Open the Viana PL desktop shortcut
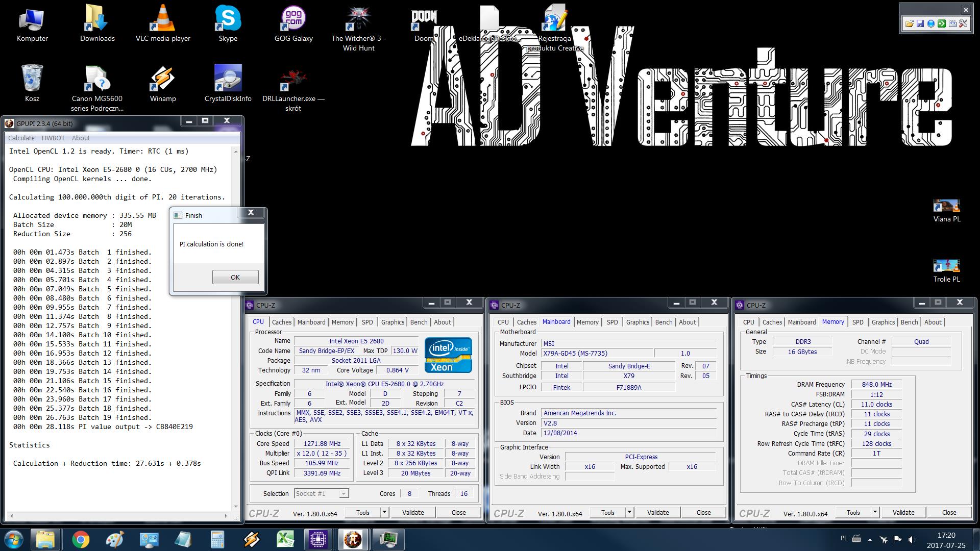The width and height of the screenshot is (980, 551). pos(947,210)
